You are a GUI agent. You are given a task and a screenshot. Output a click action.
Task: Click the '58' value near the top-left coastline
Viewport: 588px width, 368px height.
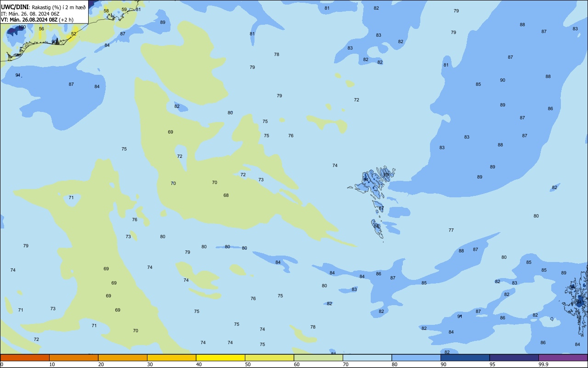[106, 11]
